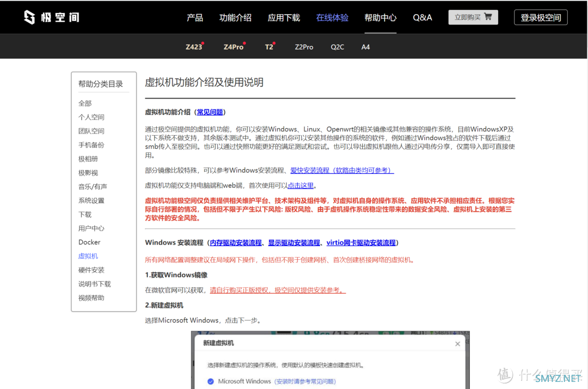Image resolution: width=588 pixels, height=389 pixels.
Task: Open 在线体验 in the top navigation
Action: [x=332, y=17]
